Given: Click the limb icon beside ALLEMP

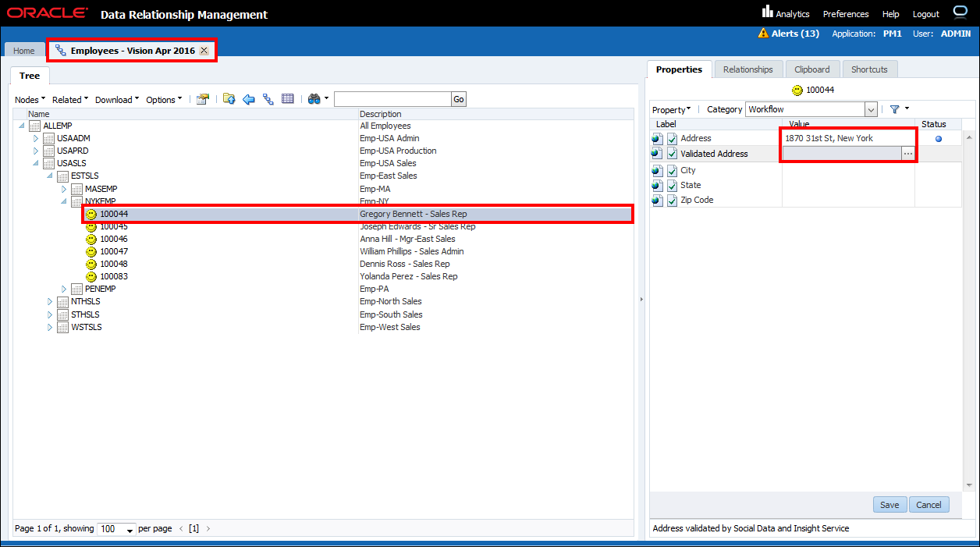Looking at the screenshot, I should (x=34, y=126).
